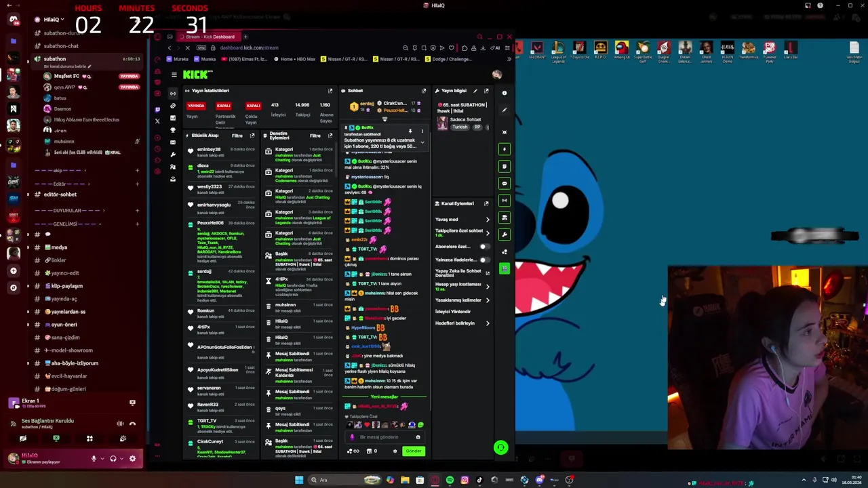Click the Turkish language tag
Viewport: 868px width, 488px height.
click(x=460, y=127)
